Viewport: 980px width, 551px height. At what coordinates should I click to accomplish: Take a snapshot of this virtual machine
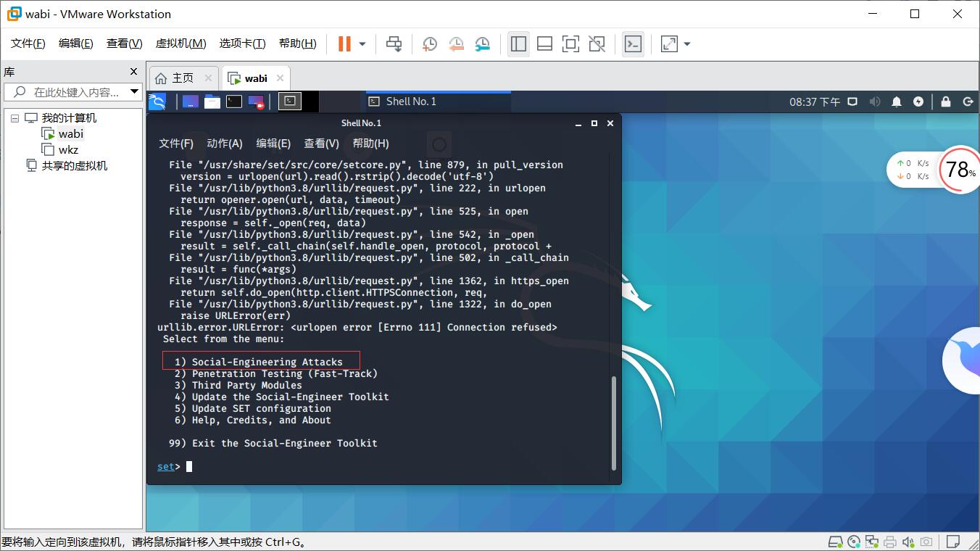[x=430, y=44]
